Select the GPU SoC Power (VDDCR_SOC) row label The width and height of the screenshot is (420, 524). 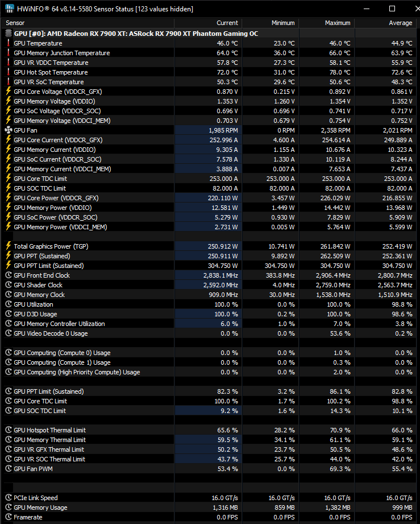coord(56,217)
